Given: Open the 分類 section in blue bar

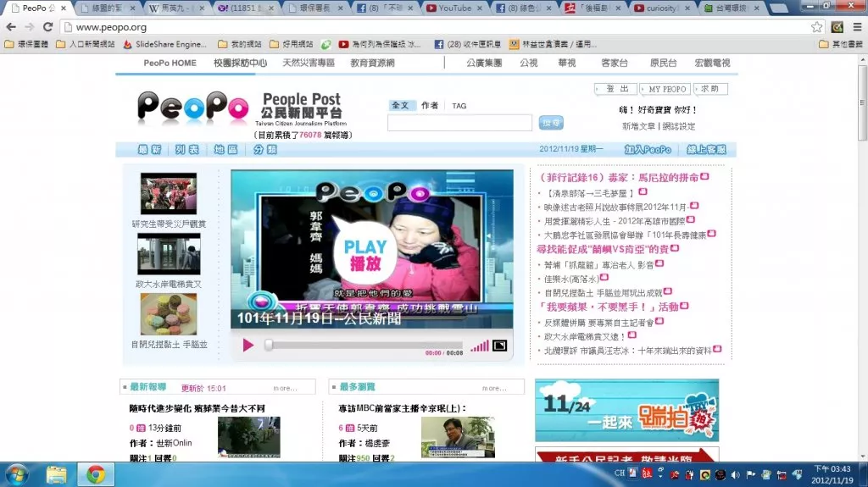Looking at the screenshot, I should tap(264, 149).
